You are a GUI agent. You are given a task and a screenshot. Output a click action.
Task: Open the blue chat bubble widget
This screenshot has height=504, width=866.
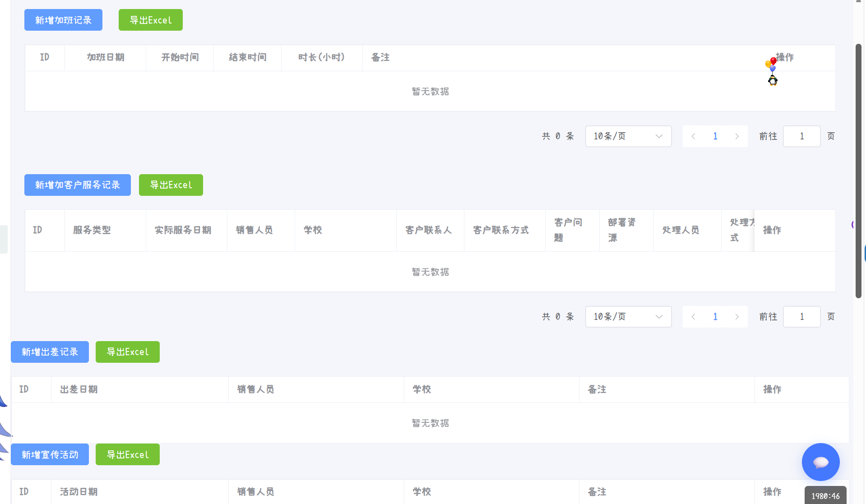click(820, 462)
